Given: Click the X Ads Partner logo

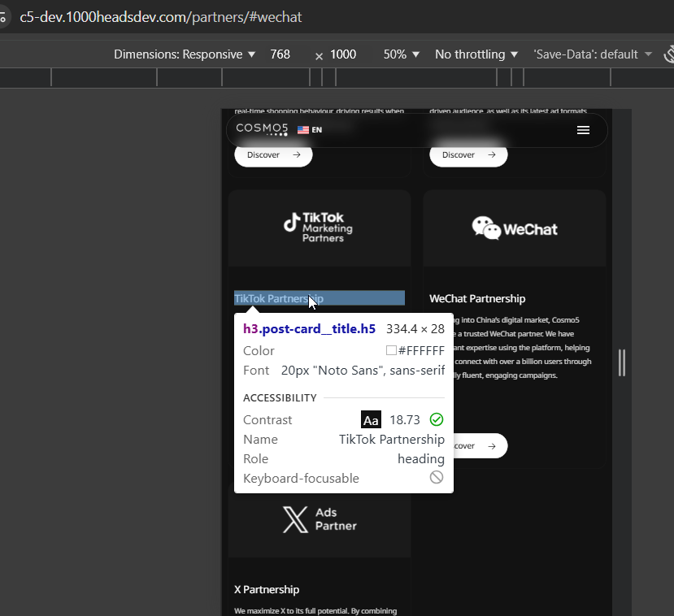Looking at the screenshot, I should [x=320, y=519].
